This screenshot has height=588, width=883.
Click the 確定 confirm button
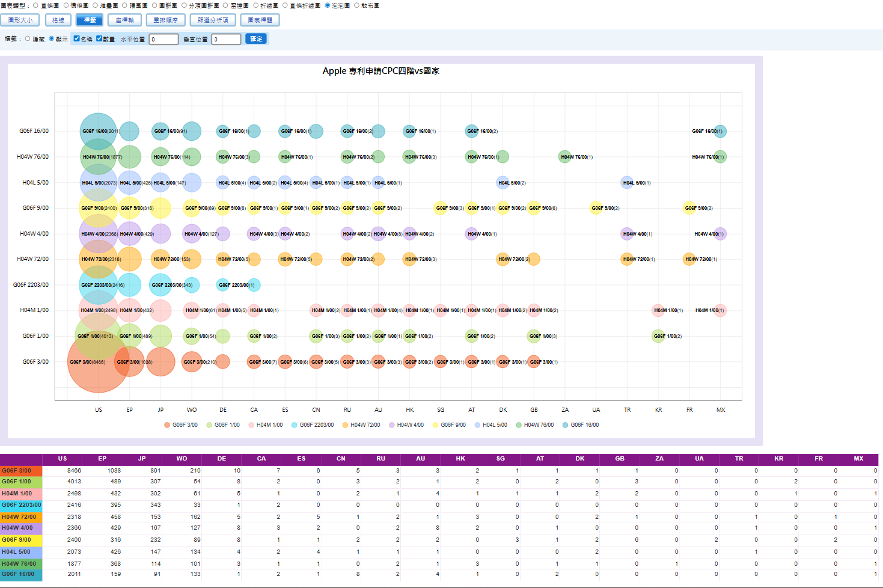point(256,38)
